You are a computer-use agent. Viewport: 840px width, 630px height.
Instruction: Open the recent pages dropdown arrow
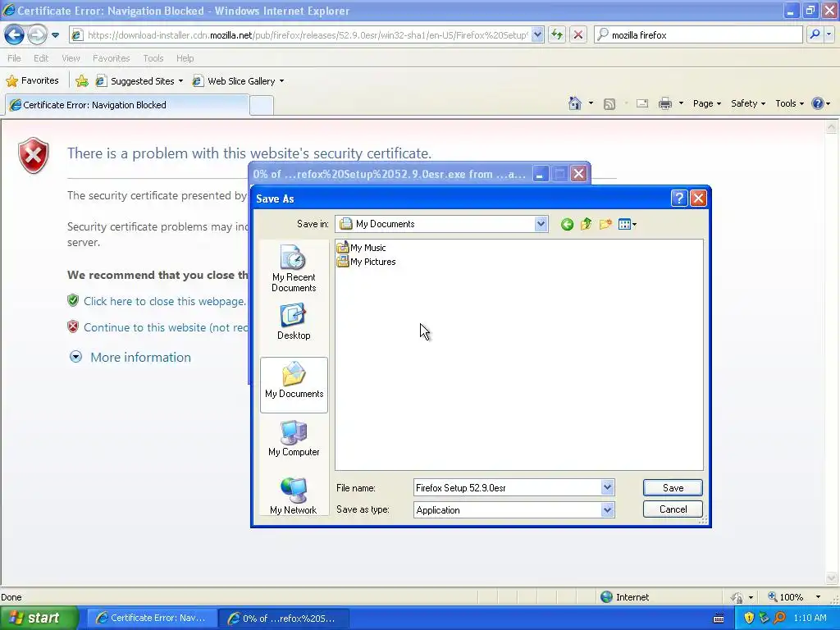click(55, 35)
